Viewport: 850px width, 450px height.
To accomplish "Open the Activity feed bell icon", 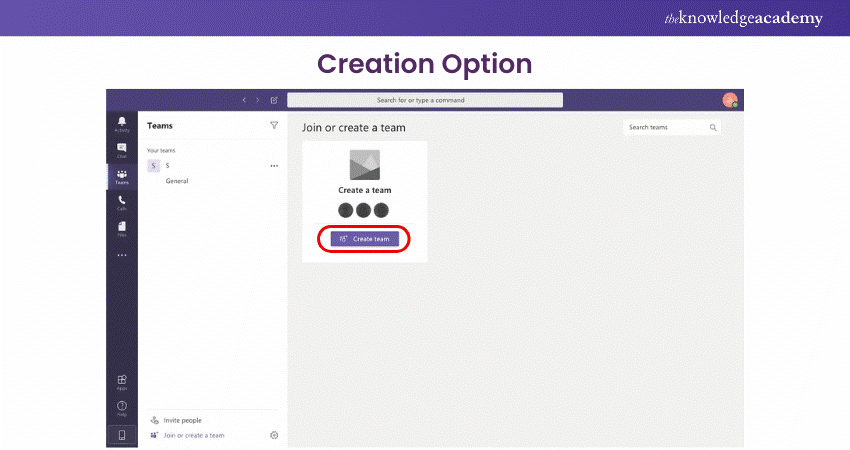I will 122,123.
